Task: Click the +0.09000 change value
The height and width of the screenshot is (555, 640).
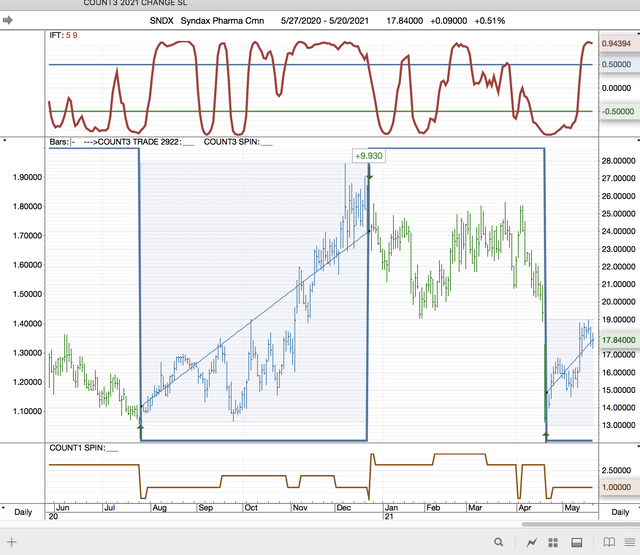Action: coord(449,20)
